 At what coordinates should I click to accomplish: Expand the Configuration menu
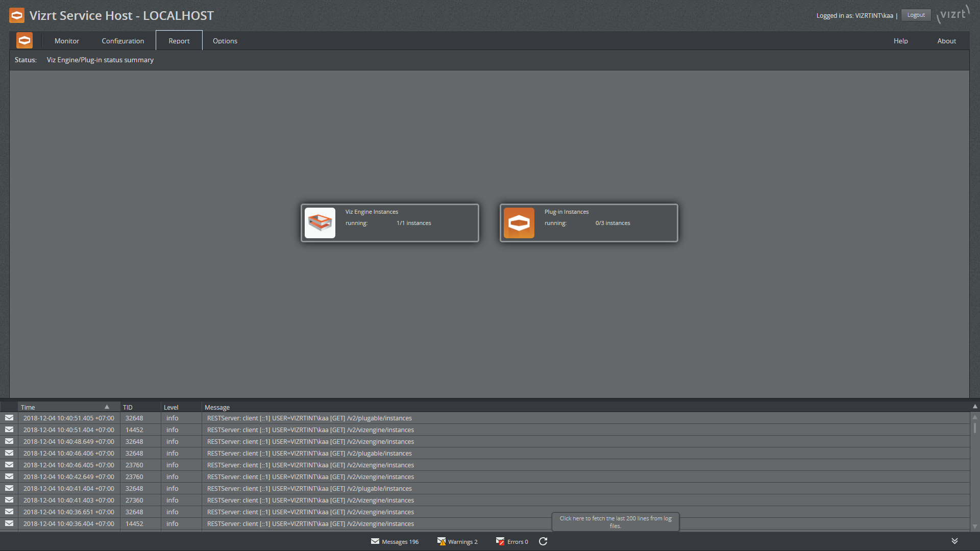tap(122, 41)
